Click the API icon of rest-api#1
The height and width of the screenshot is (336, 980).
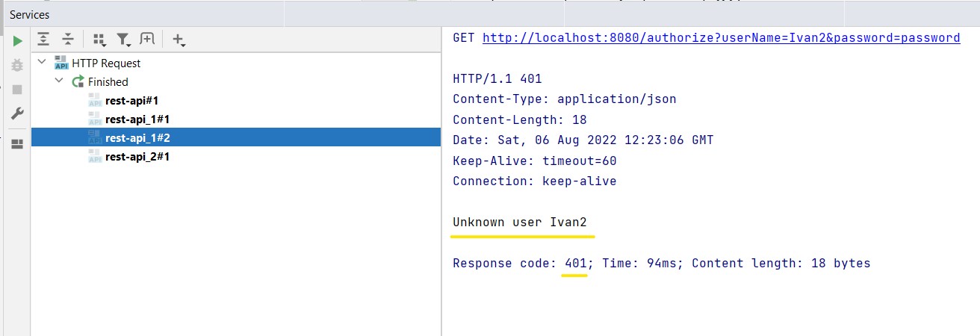tap(95, 100)
